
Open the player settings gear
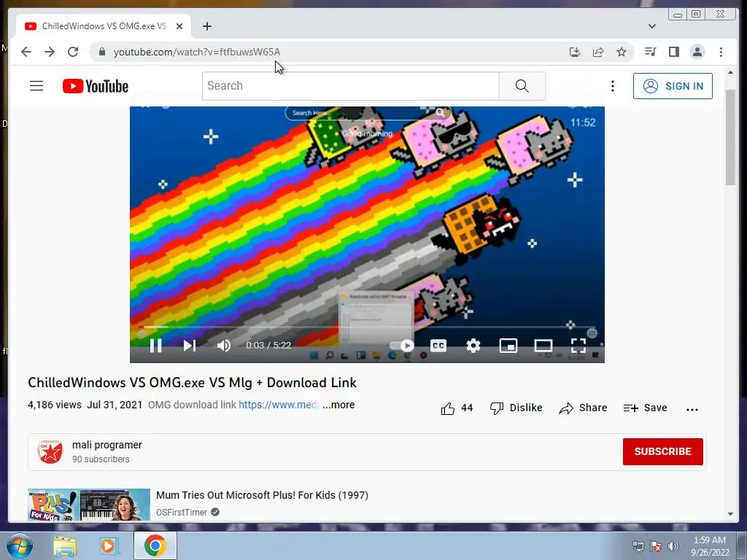click(473, 345)
